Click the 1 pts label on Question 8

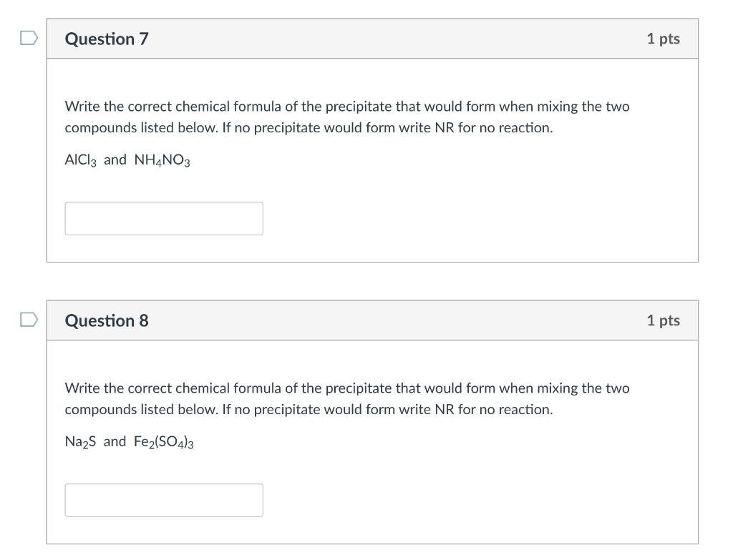point(663,321)
